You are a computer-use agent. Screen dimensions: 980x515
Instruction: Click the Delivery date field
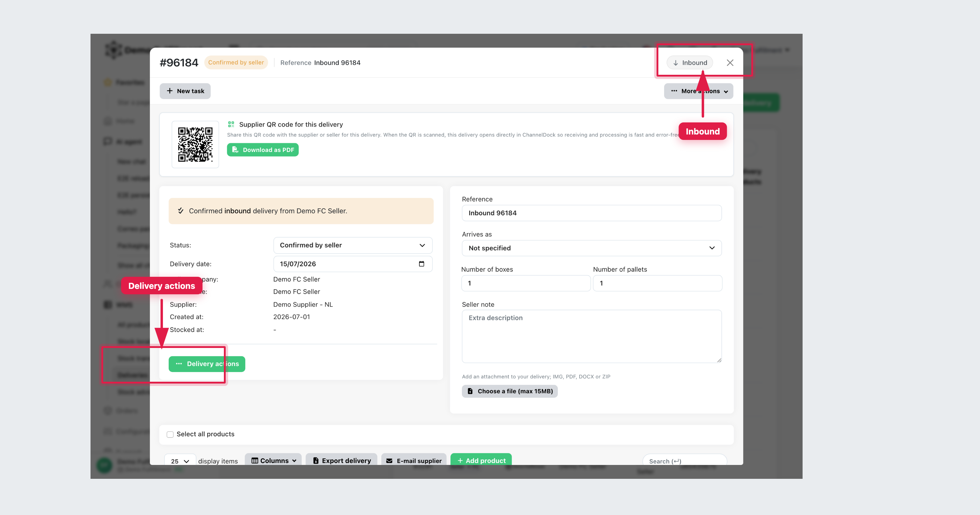pyautogui.click(x=353, y=264)
